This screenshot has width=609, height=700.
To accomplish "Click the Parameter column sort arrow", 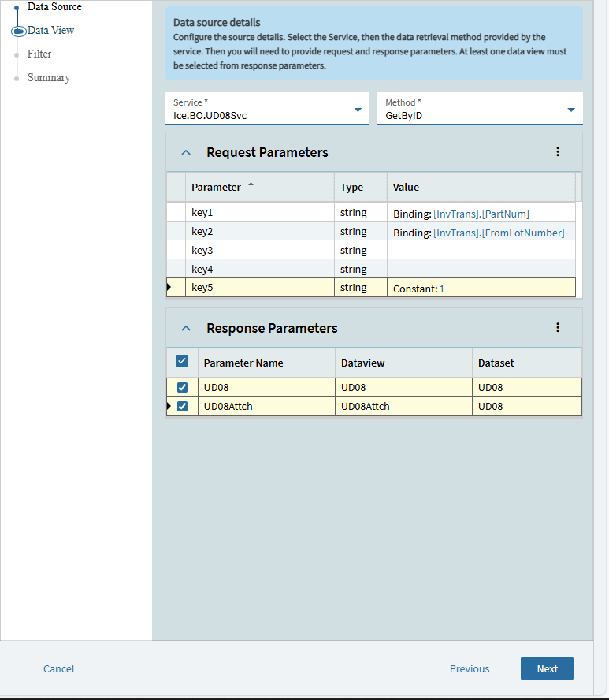I will 251,187.
